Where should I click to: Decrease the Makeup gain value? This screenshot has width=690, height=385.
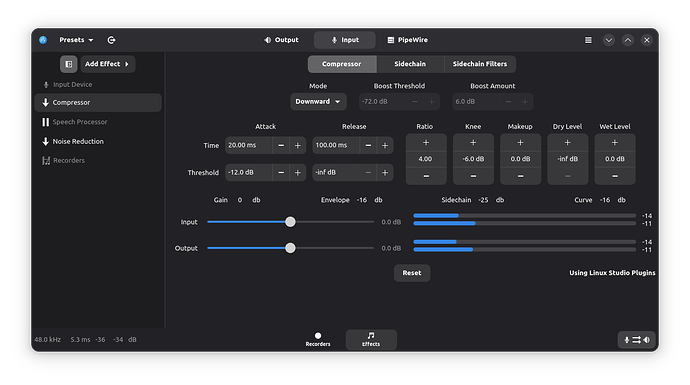[x=520, y=176]
